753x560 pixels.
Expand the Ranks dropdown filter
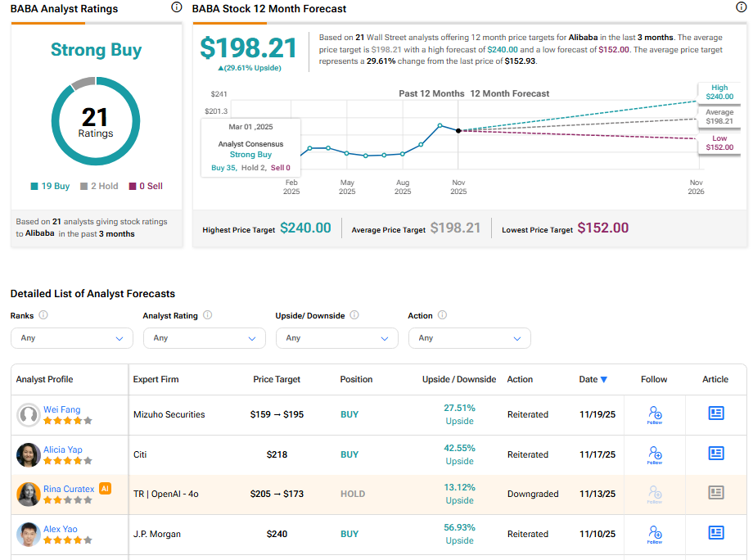click(71, 338)
